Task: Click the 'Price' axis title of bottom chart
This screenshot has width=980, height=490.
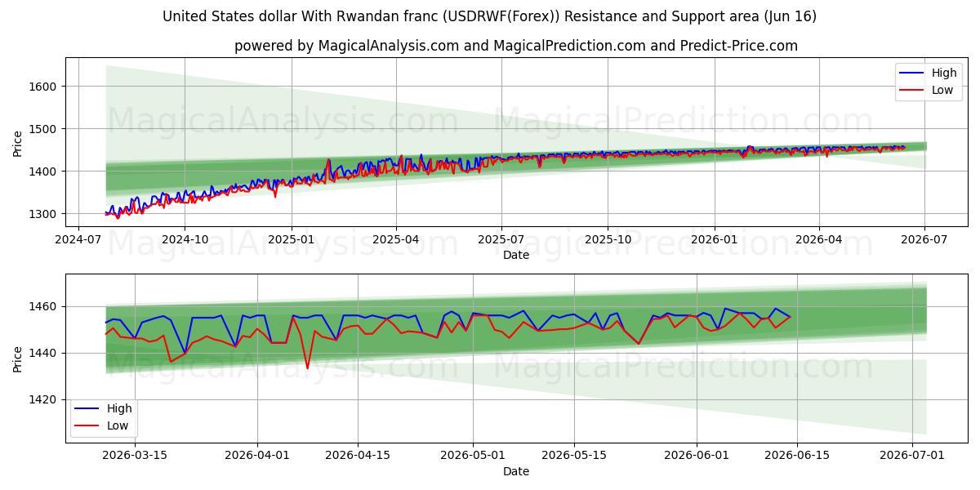Action: click(x=18, y=359)
